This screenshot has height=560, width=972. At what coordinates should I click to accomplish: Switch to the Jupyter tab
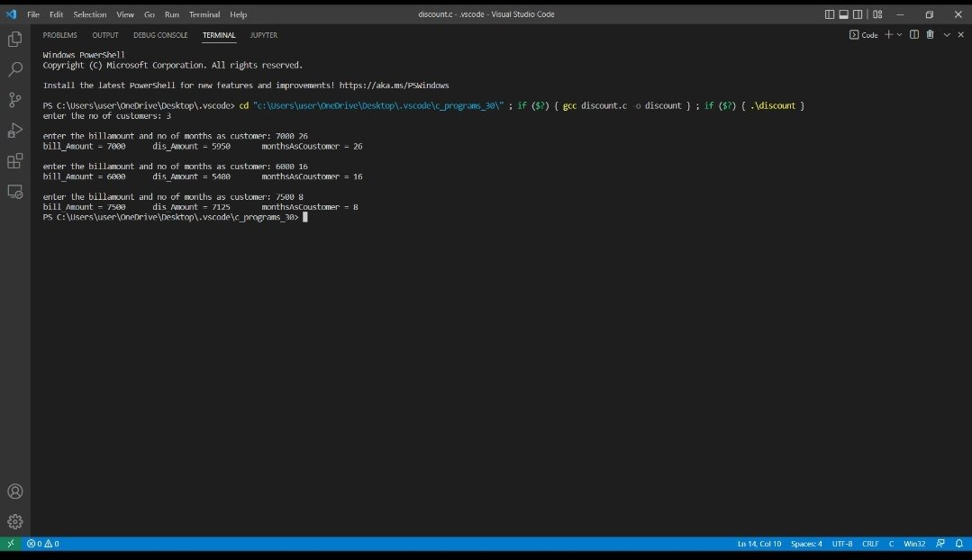(x=263, y=35)
